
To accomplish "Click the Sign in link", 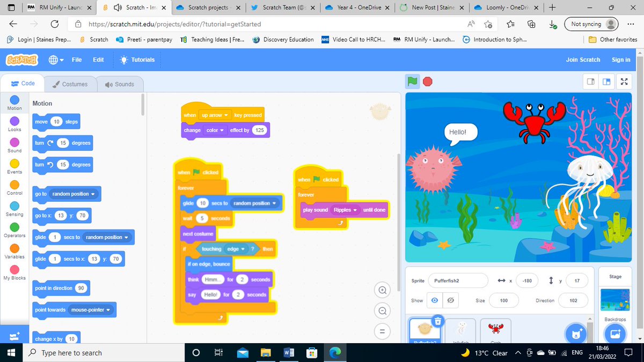I will 621,60.
